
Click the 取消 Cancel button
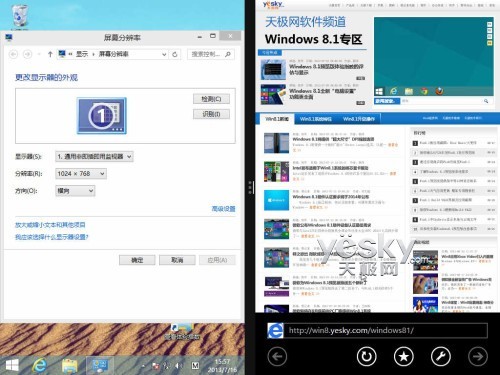click(x=177, y=260)
